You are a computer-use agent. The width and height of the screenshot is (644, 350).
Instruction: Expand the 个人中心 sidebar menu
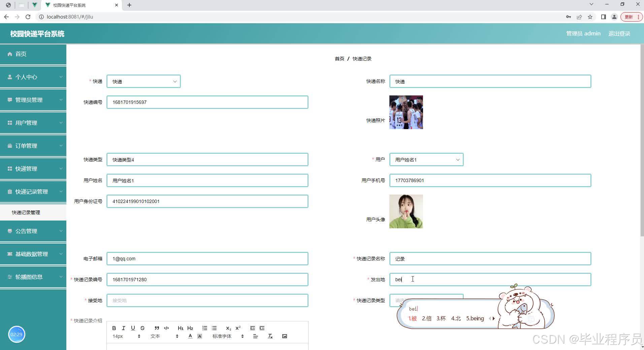click(33, 77)
